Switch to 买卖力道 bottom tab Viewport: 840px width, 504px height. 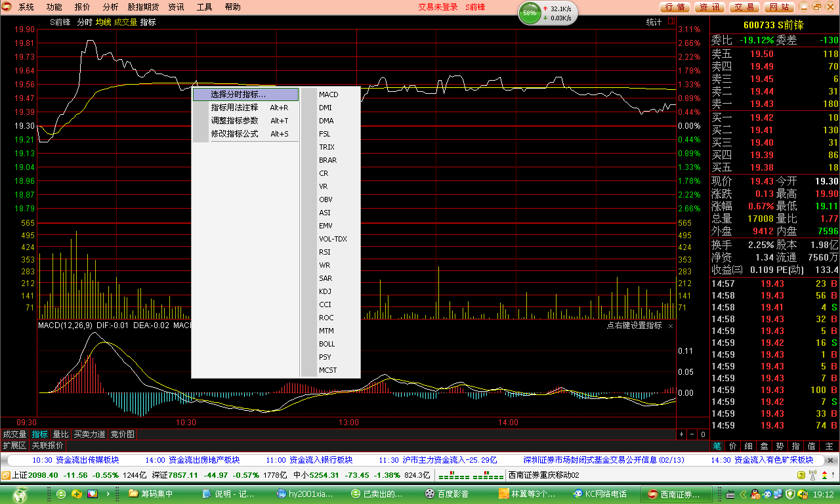coord(89,434)
